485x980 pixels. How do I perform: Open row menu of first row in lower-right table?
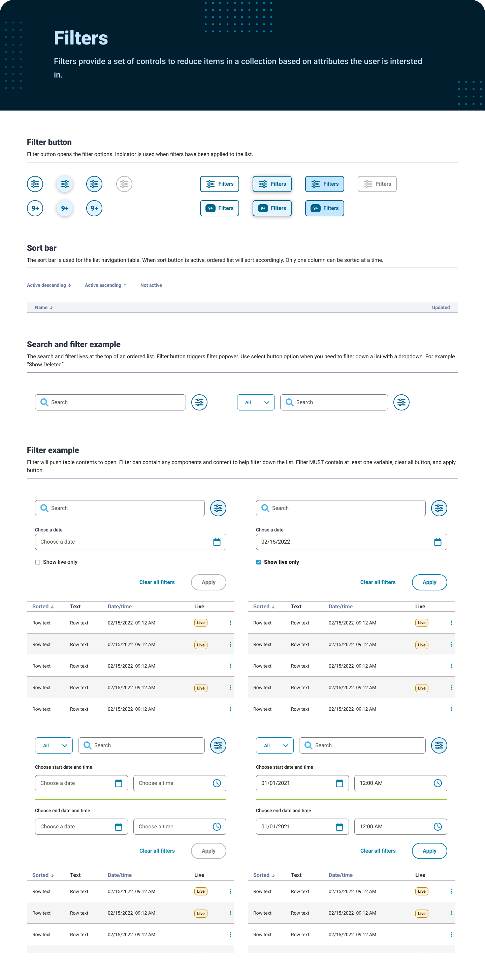(x=451, y=892)
